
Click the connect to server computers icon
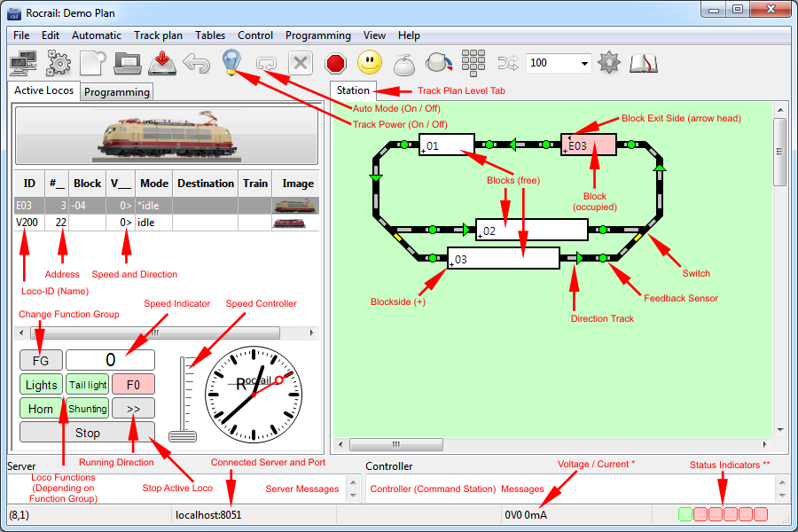(x=23, y=63)
